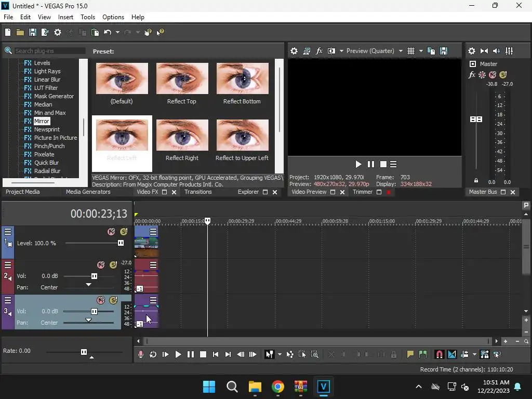Copy snapshot to clipboard in preview
This screenshot has height=399, width=532.
[x=431, y=51]
